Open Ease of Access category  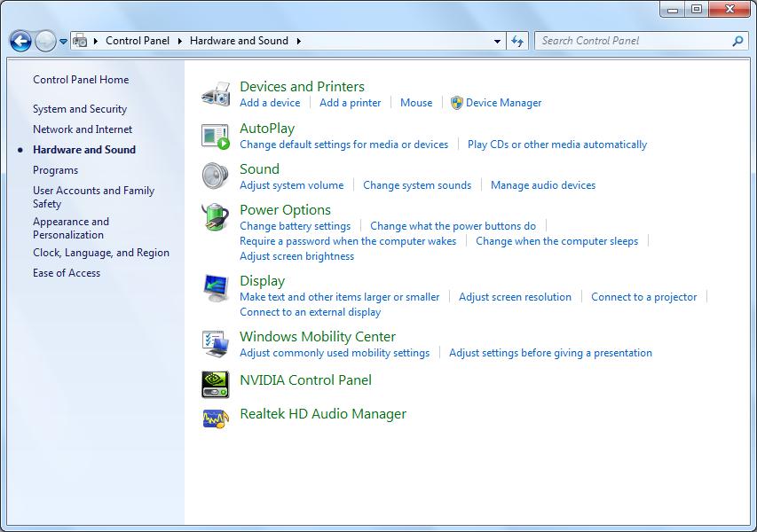point(67,273)
